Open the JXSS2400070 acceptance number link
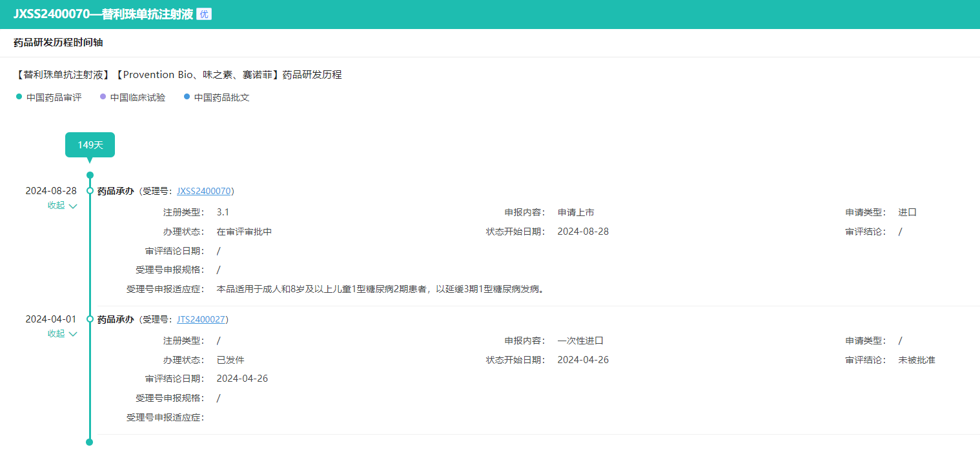The width and height of the screenshot is (980, 456). tap(203, 191)
